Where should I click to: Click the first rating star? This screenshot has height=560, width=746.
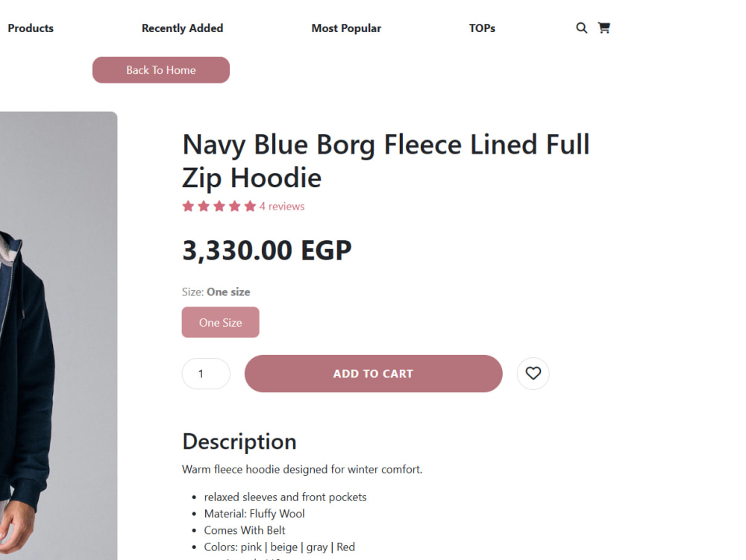[188, 207]
